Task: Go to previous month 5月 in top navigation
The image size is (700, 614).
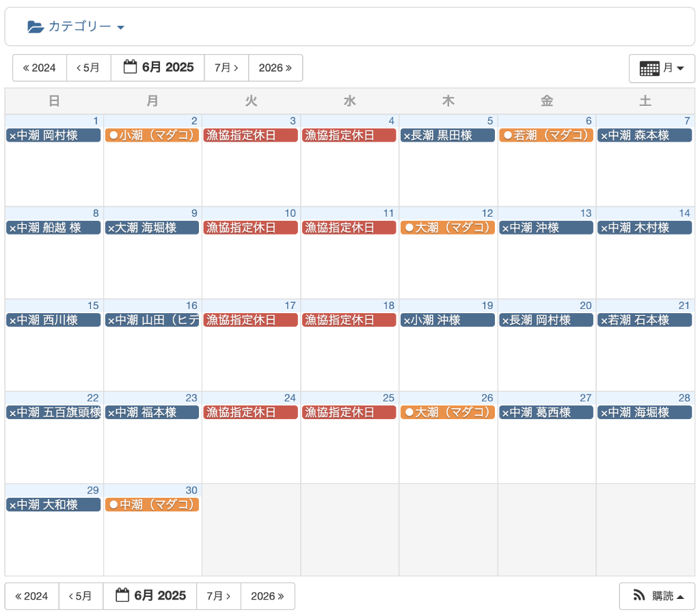Action: (x=88, y=68)
